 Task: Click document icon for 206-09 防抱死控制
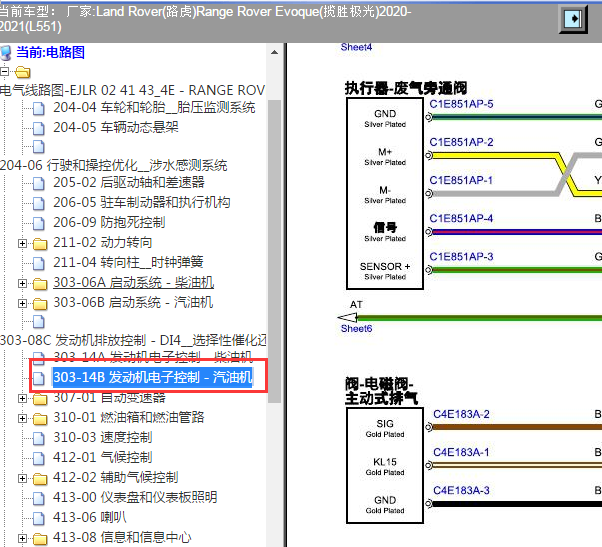pyautogui.click(x=39, y=223)
